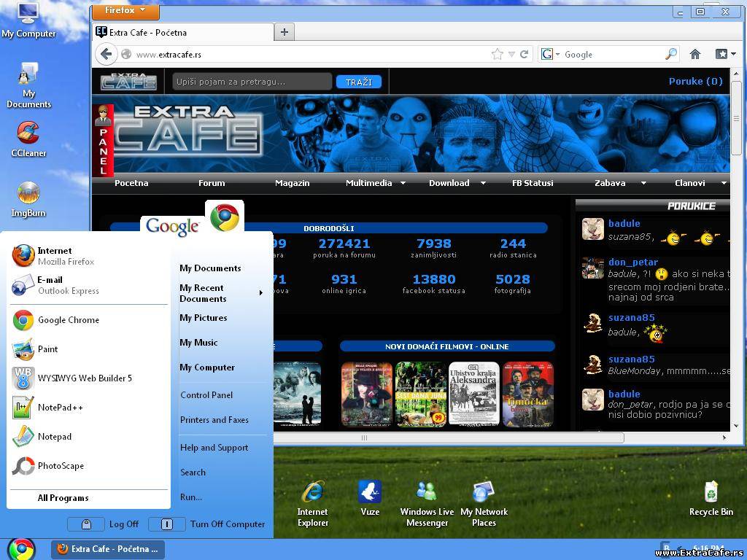Open Outlook Express E-mail in Start menu

[90, 285]
